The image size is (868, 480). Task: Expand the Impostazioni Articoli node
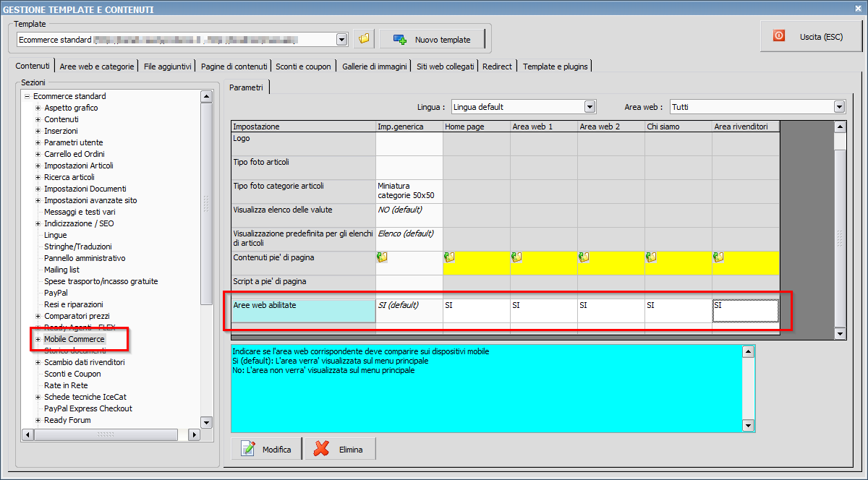(38, 166)
